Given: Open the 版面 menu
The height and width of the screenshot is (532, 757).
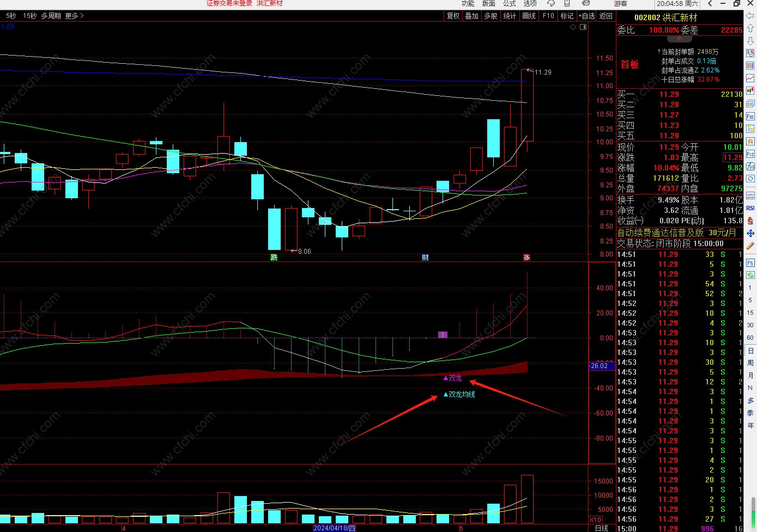Looking at the screenshot, I should [489, 3].
